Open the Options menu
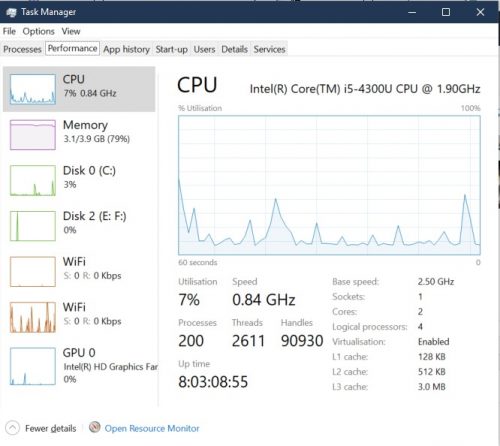500x446 pixels. tap(38, 31)
